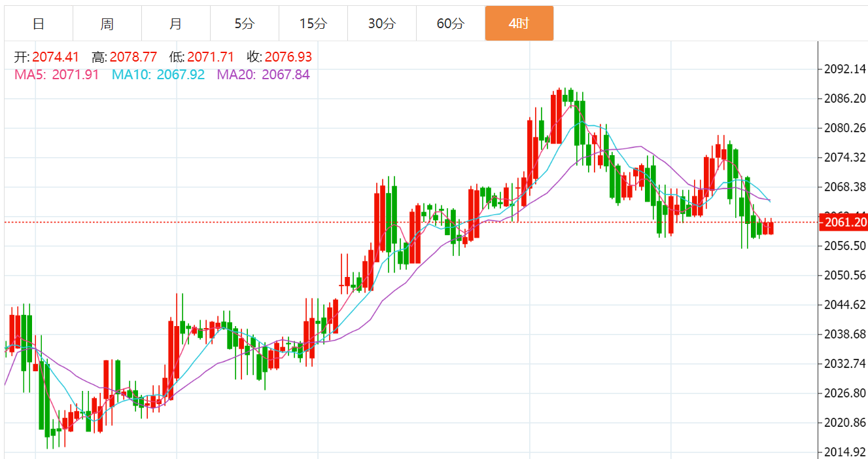Click the 2032.74 price axis label
This screenshot has height=459, width=868.
pos(846,363)
